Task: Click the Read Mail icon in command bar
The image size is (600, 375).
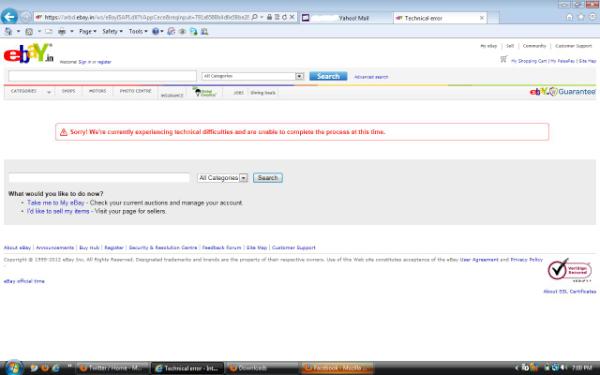Action: click(x=49, y=31)
